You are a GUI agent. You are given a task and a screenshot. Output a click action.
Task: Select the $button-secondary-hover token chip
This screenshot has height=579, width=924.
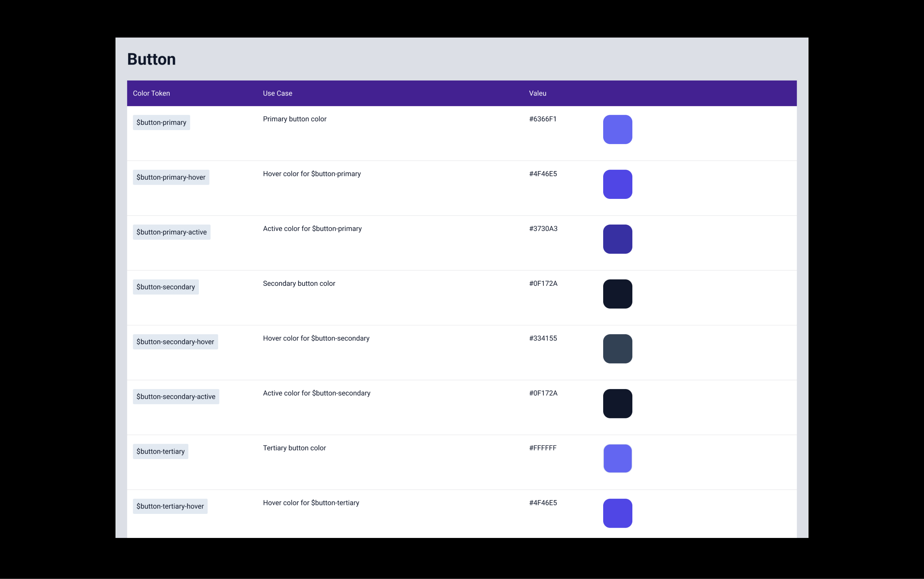pyautogui.click(x=175, y=342)
